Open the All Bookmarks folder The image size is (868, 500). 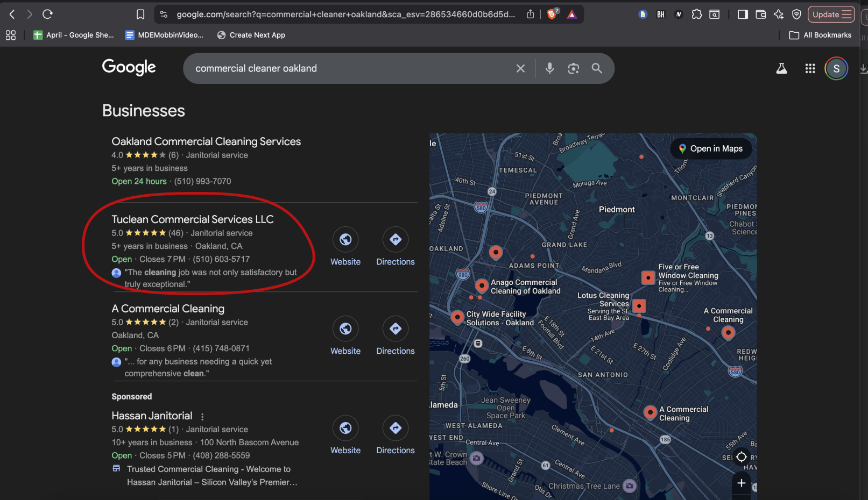click(x=821, y=35)
